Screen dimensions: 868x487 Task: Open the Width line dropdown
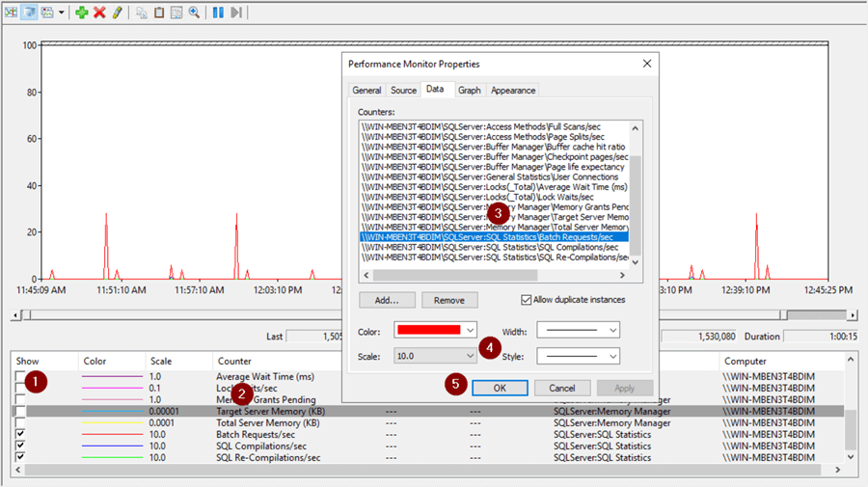click(x=578, y=331)
